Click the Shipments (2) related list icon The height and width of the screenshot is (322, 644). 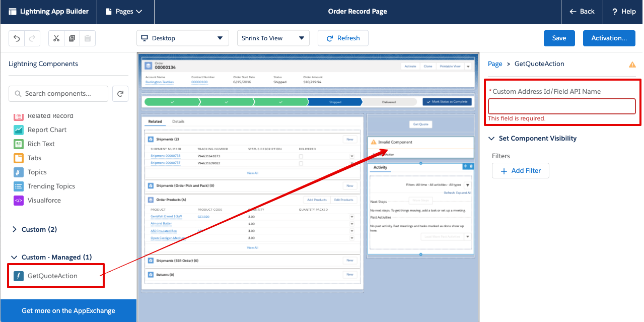coord(150,139)
